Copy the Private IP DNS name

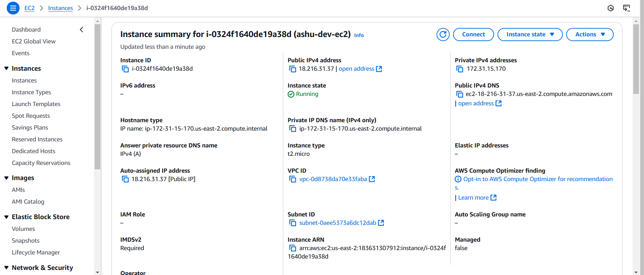[293, 129]
